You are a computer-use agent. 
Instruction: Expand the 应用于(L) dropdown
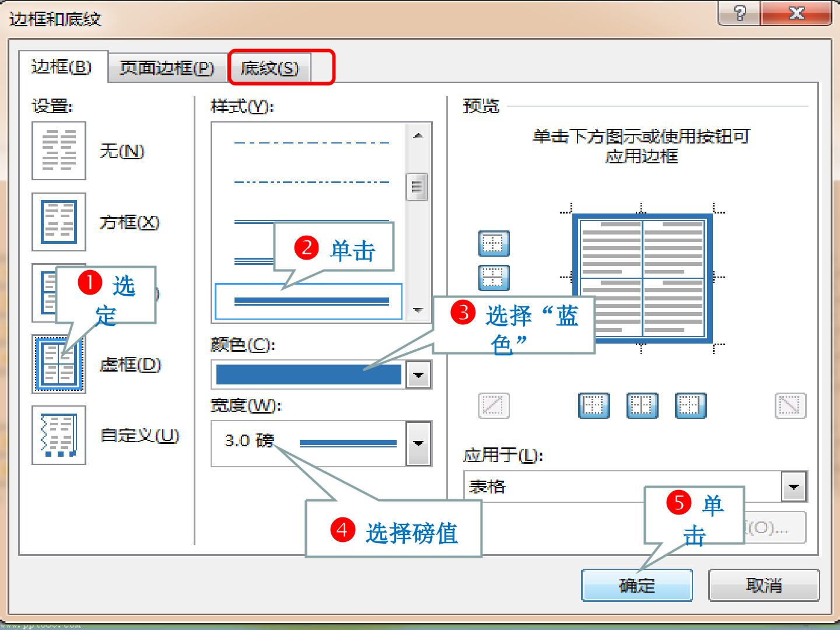click(x=794, y=487)
